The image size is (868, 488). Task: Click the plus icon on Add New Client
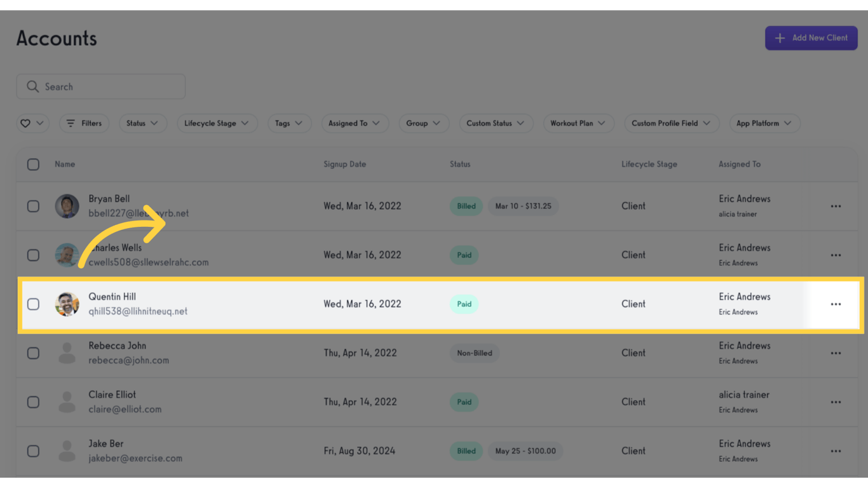tap(780, 38)
